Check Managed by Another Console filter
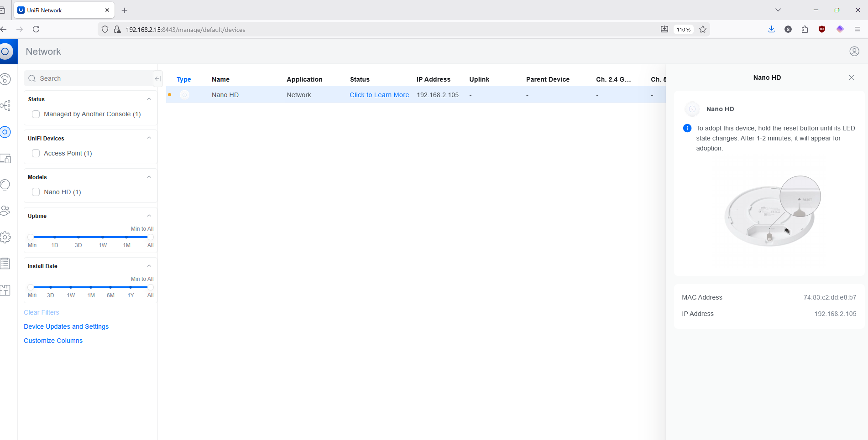Screen dimensions: 868x440 click(x=36, y=114)
